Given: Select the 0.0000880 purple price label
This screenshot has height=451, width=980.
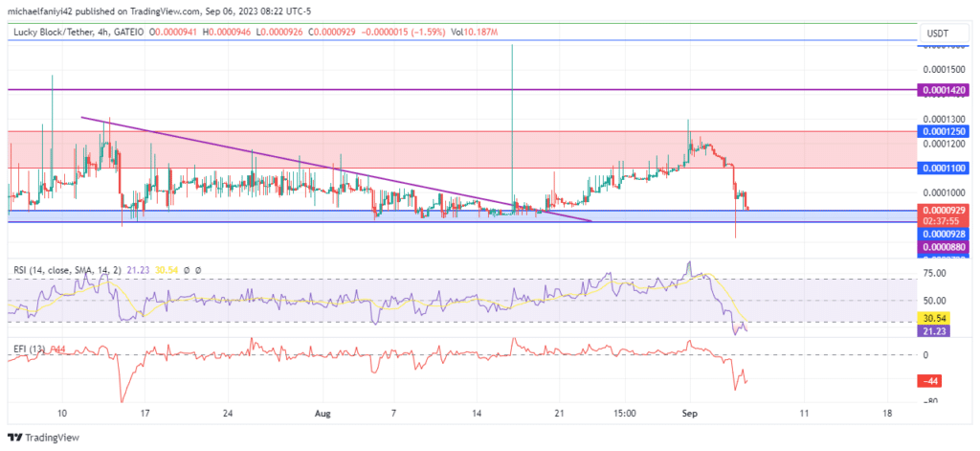Looking at the screenshot, I should point(943,247).
